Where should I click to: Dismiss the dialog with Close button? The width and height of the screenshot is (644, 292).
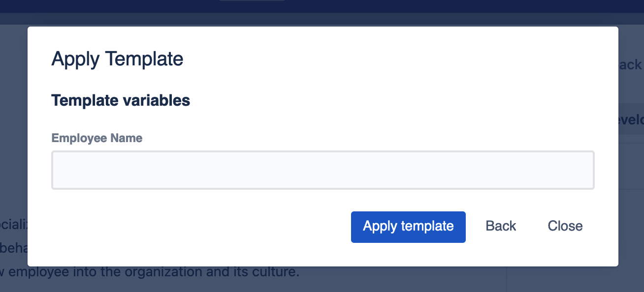pos(565,226)
